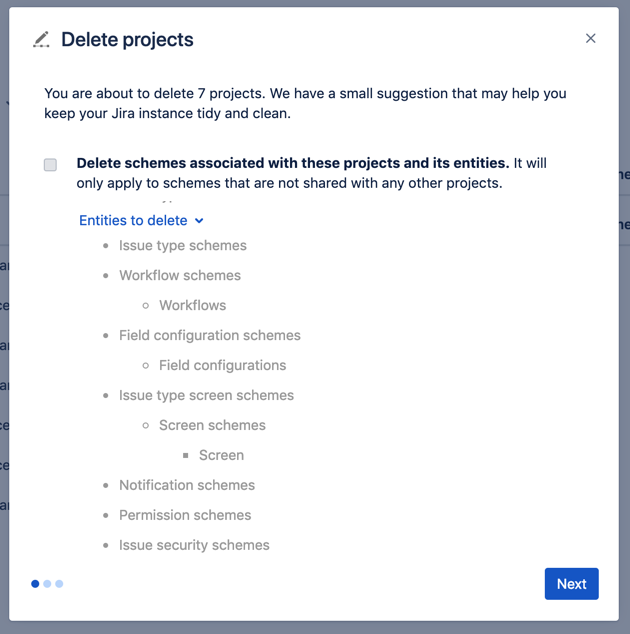Select Issue type schemes list entry
Image resolution: width=630 pixels, height=634 pixels.
[182, 245]
